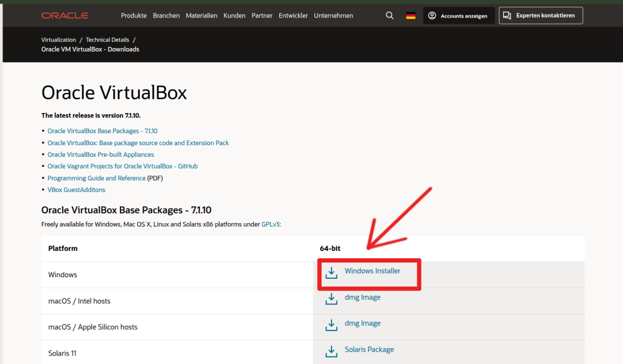Click the Base Packages - 7.1.10 section heading

coord(127,210)
